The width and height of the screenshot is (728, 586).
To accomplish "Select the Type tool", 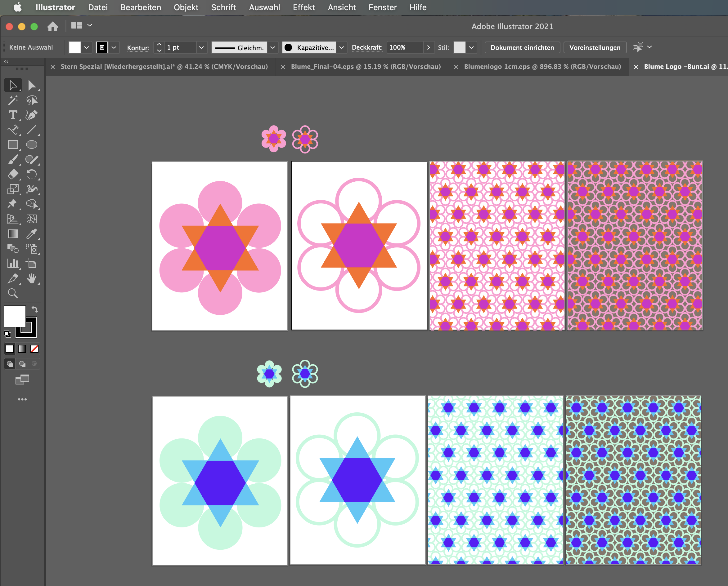I will [13, 115].
